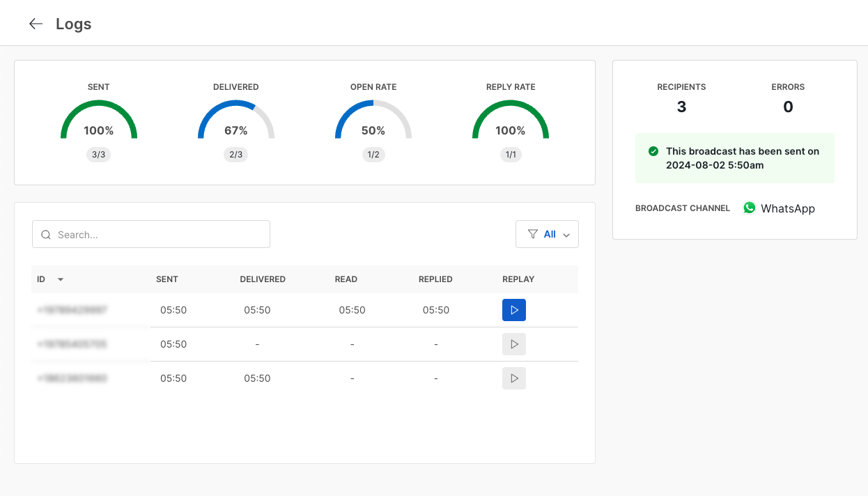This screenshot has height=496, width=868.
Task: Click the Errors count of 0
Action: coord(788,107)
